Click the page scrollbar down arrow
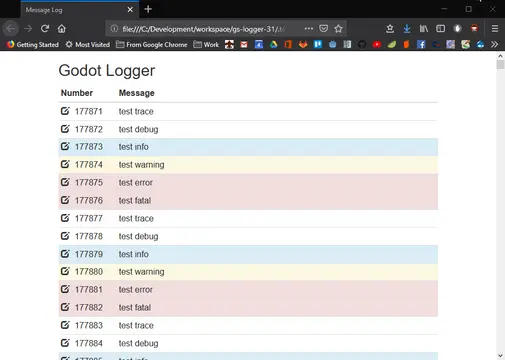 click(x=500, y=355)
